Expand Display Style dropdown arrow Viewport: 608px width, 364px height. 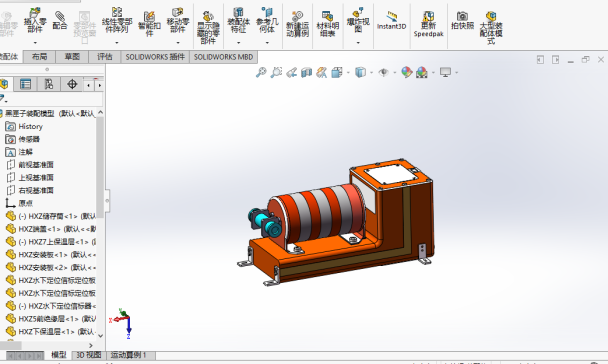(371, 72)
